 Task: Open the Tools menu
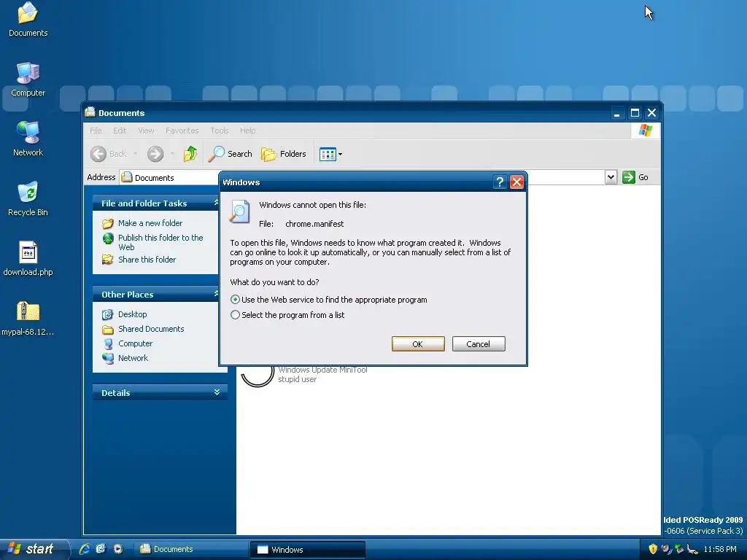pyautogui.click(x=220, y=131)
